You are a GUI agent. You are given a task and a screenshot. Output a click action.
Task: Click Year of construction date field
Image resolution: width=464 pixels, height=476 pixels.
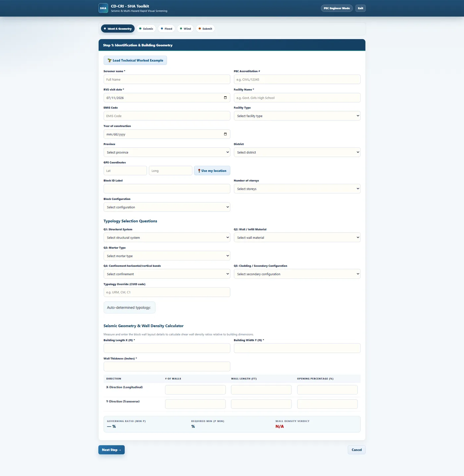(167, 134)
